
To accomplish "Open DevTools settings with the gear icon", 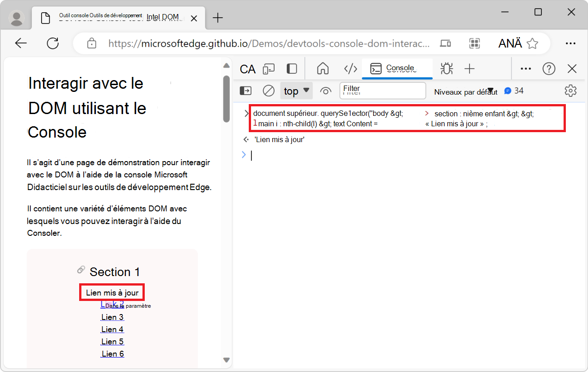I will (570, 91).
